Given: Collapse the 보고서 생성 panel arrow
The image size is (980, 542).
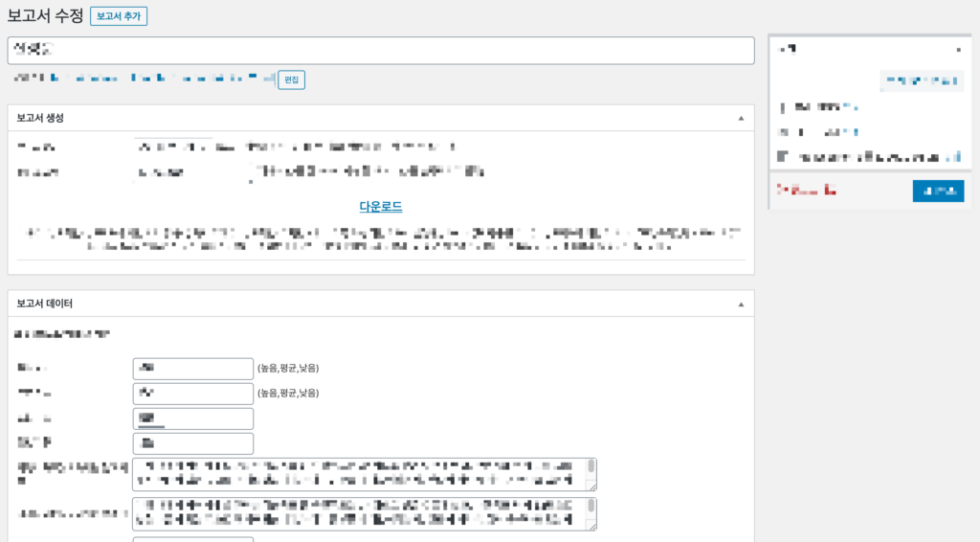Looking at the screenshot, I should 740,118.
